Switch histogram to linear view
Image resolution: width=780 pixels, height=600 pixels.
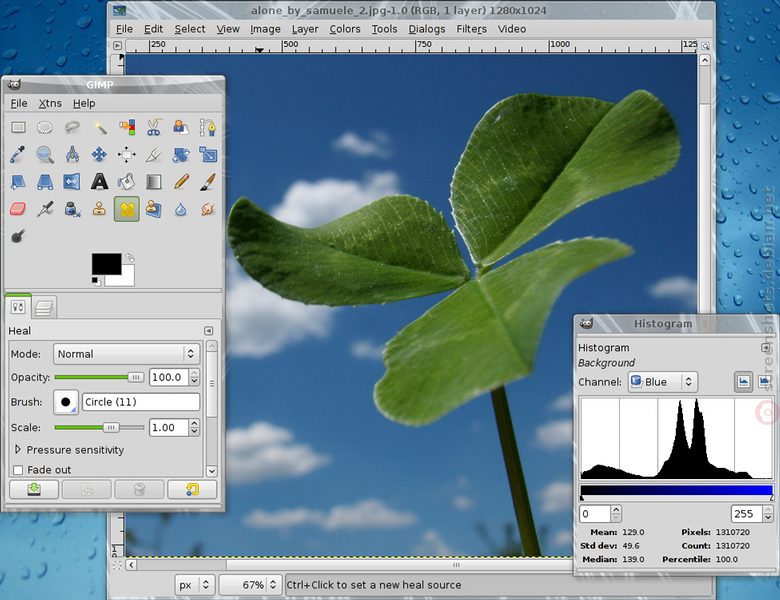tap(743, 382)
